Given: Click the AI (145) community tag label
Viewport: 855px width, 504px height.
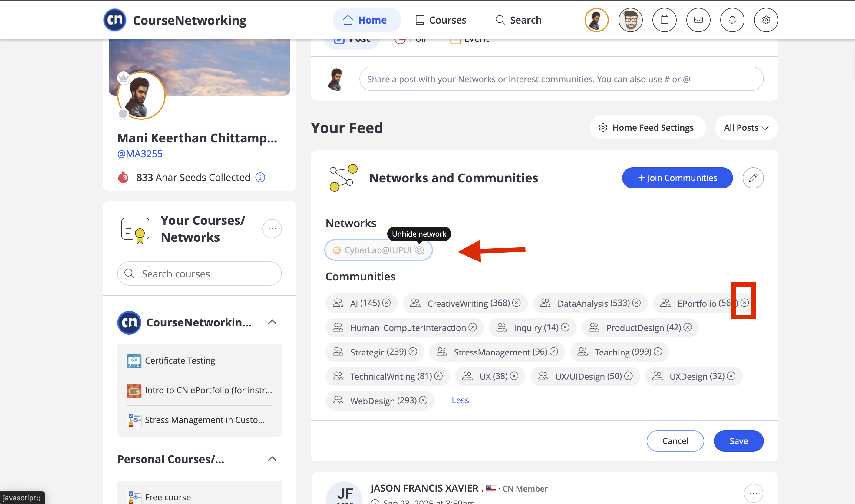Looking at the screenshot, I should (x=365, y=303).
